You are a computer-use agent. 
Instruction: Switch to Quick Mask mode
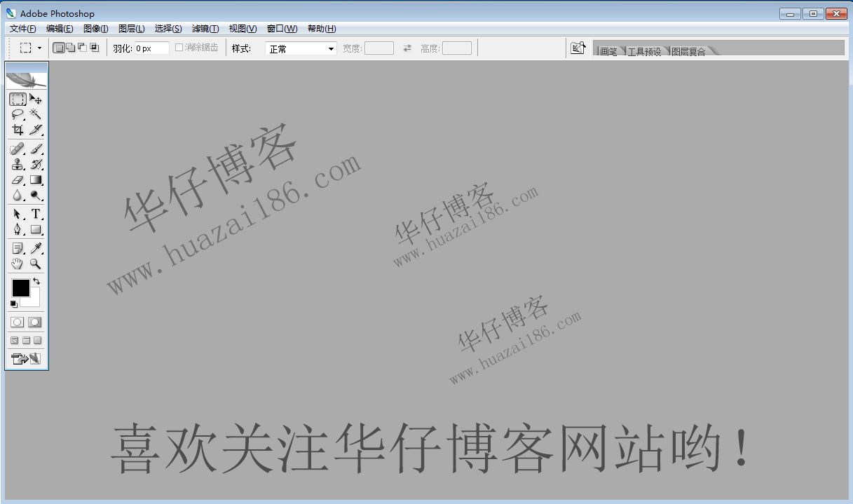pos(35,322)
